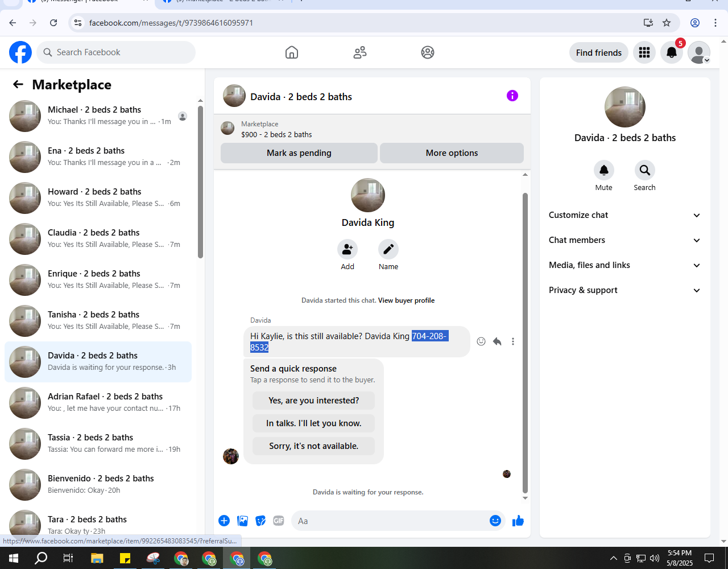Open the Friends icon in top navigation
The image size is (728, 569).
coord(360,52)
